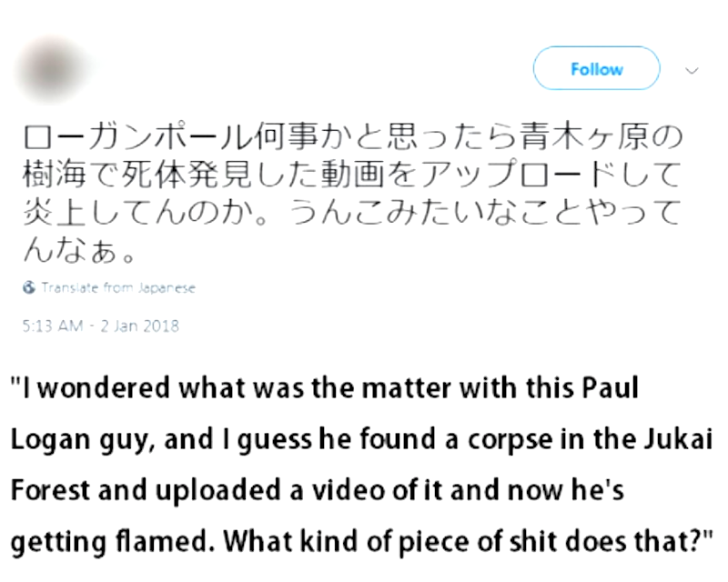Click the Follow button

[596, 69]
